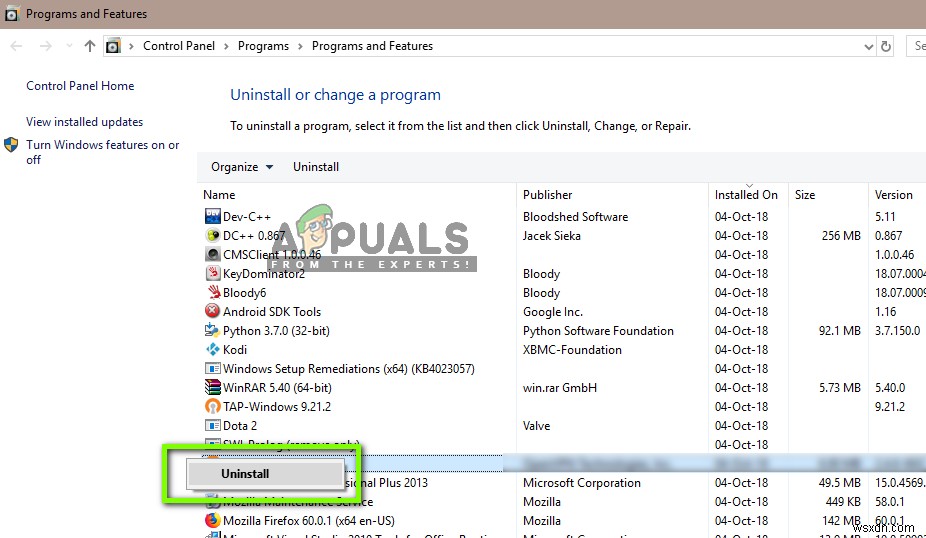Click the TAP-Windows 9.21.2 icon
This screenshot has height=538, width=926.
pyautogui.click(x=212, y=406)
